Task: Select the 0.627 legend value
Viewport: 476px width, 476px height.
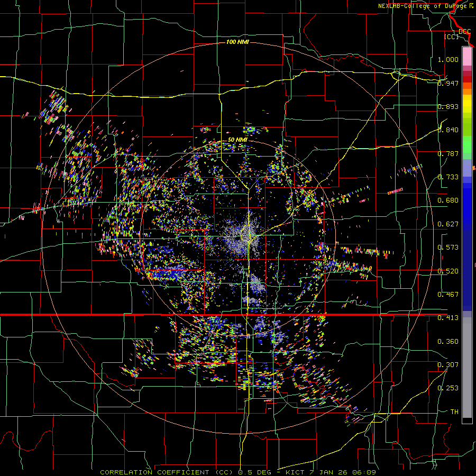Action: coord(448,224)
